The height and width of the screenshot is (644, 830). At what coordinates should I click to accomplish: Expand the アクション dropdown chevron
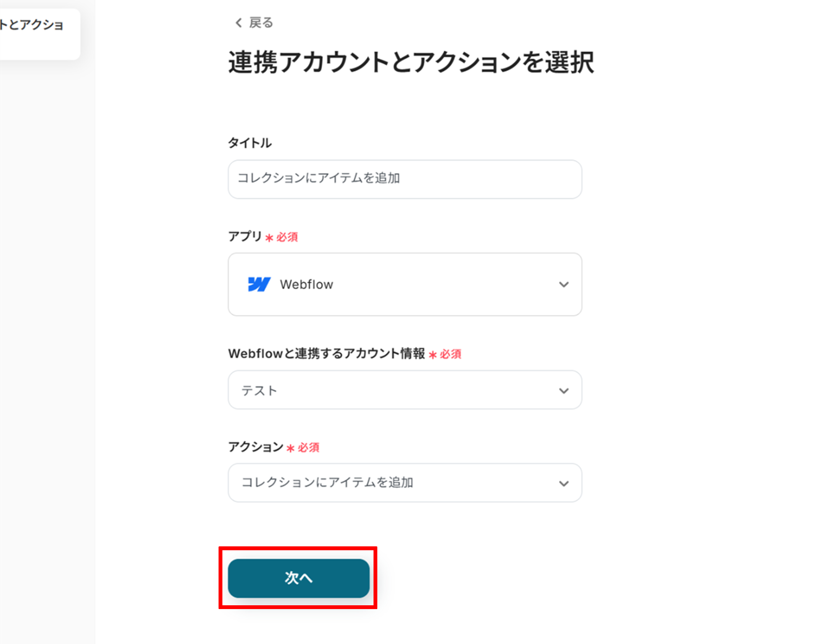pos(563,483)
